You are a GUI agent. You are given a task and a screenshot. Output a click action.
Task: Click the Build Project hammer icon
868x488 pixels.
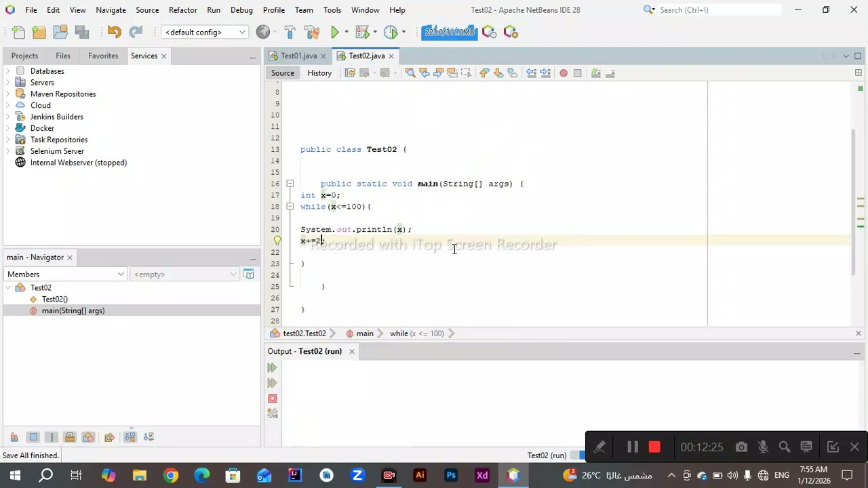[x=290, y=32]
